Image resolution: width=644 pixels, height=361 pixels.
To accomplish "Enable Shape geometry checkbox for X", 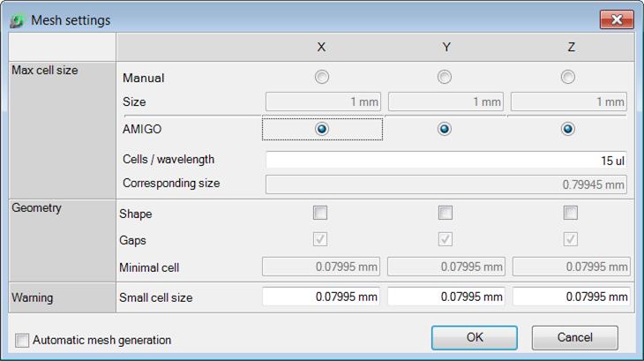I will point(320,213).
